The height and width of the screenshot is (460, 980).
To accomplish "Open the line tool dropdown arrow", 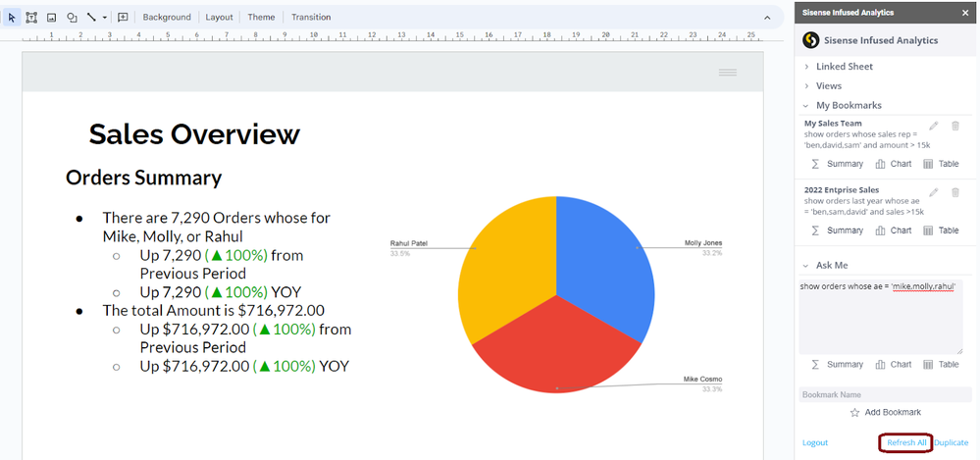I will tap(104, 18).
